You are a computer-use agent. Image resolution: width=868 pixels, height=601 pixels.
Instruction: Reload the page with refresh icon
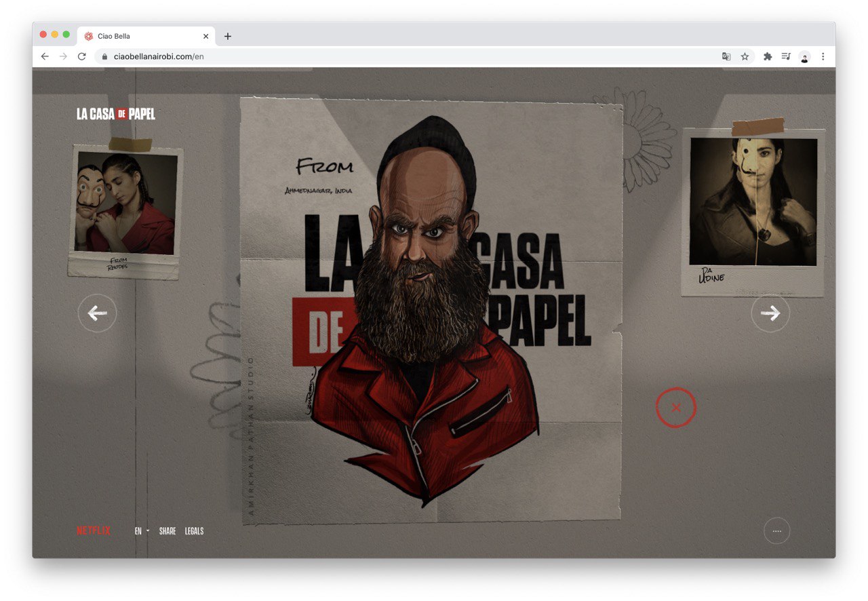click(x=82, y=56)
